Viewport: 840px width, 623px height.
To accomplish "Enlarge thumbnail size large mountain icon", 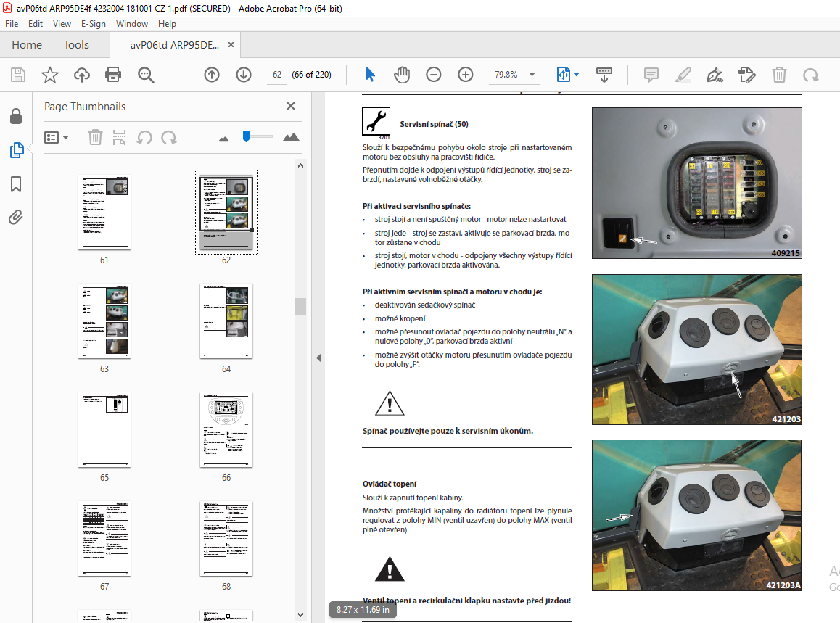I will [x=291, y=138].
